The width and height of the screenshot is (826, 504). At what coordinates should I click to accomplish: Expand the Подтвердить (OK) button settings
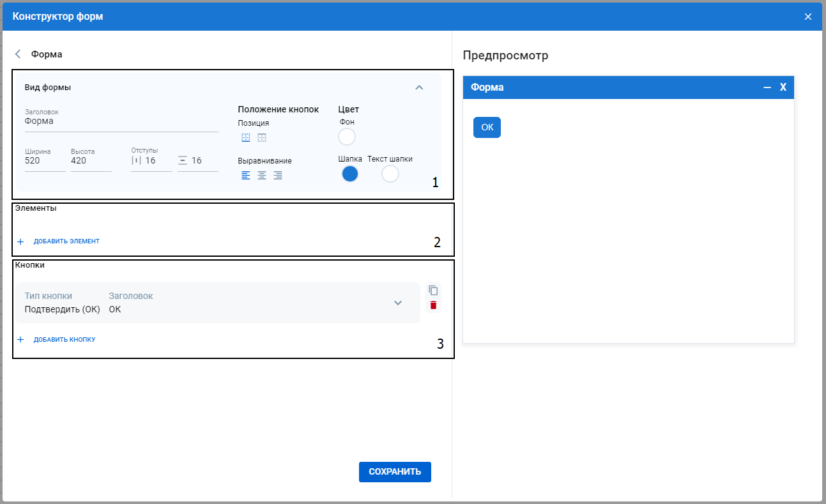click(398, 303)
